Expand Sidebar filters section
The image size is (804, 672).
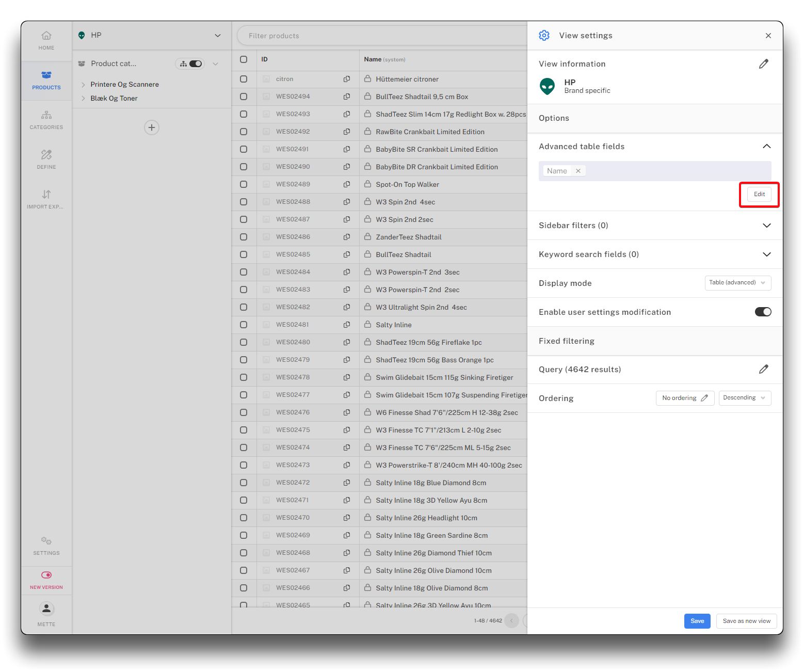[x=766, y=226]
